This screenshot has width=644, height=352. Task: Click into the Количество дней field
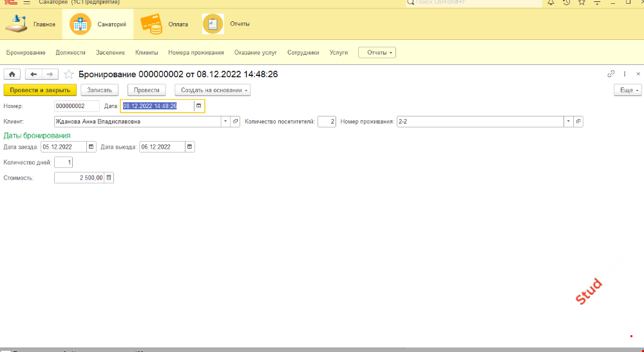64,162
